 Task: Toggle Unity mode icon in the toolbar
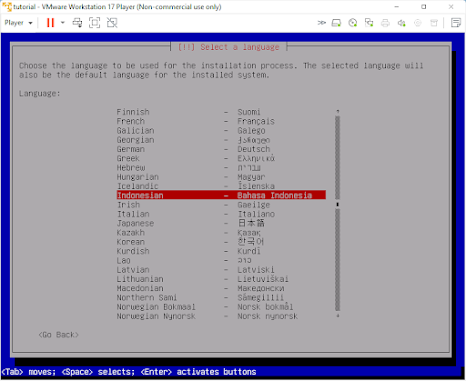click(112, 23)
